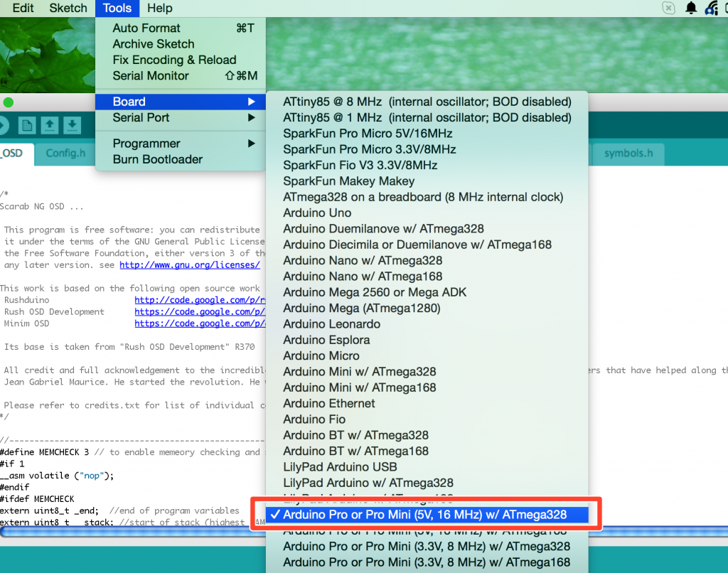Open Serial Monitor from Tools menu

151,75
